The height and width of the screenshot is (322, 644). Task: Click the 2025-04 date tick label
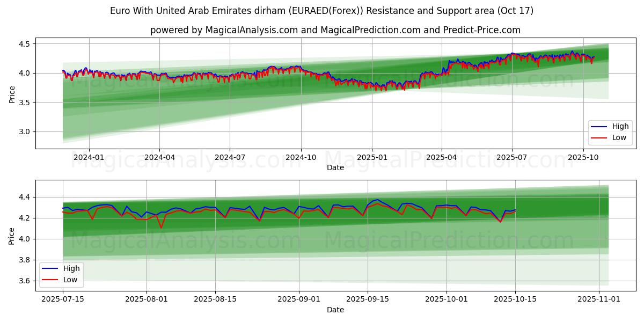(x=442, y=158)
